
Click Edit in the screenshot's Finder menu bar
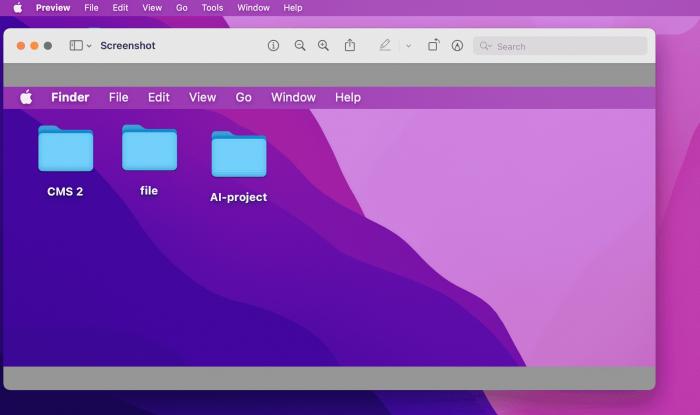click(158, 97)
